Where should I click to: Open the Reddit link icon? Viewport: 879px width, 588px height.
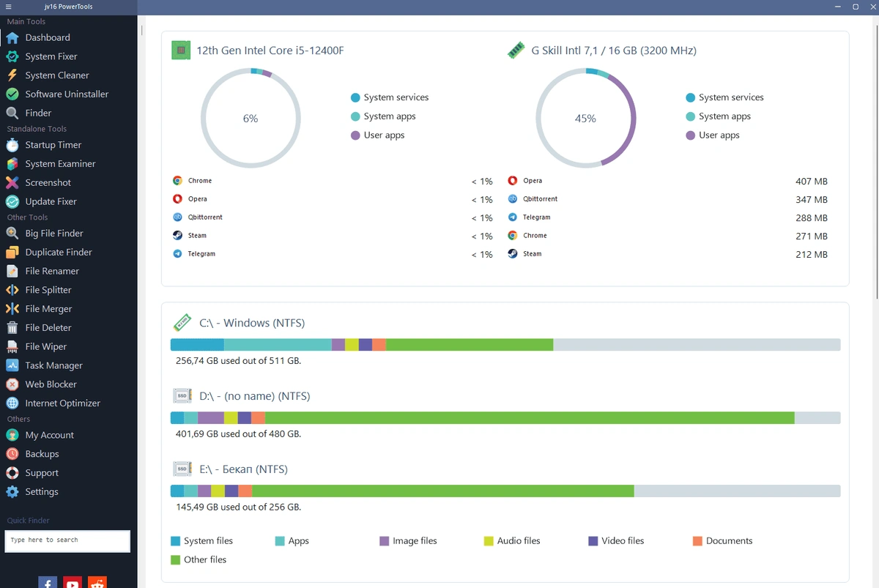(97, 583)
